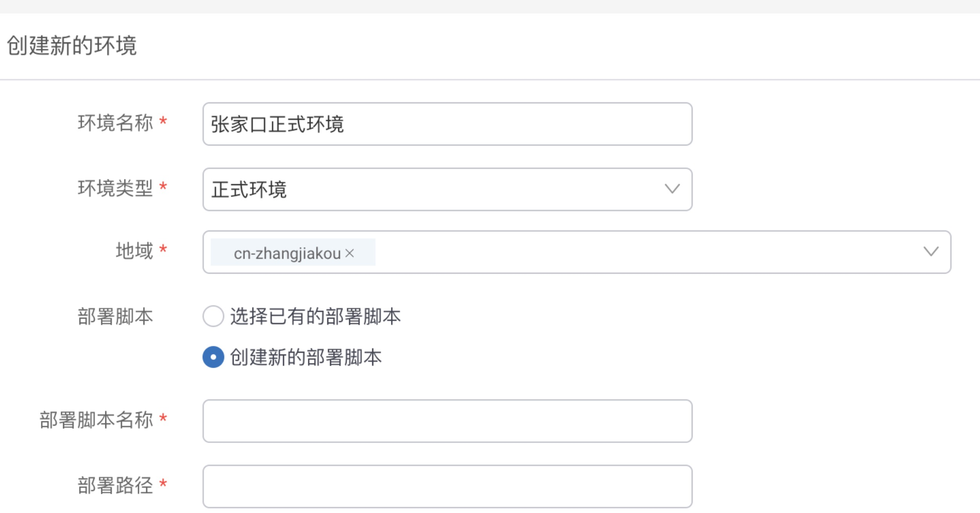Click the 部署脚本名称 field label

pos(96,420)
